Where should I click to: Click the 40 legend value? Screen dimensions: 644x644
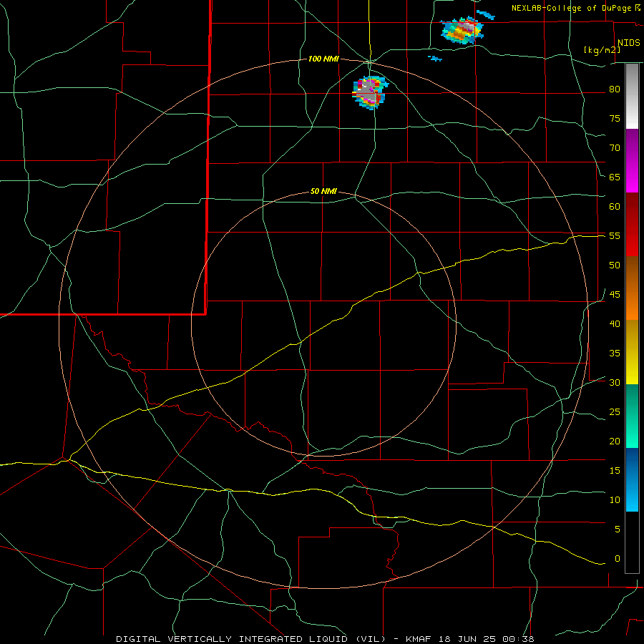click(615, 323)
